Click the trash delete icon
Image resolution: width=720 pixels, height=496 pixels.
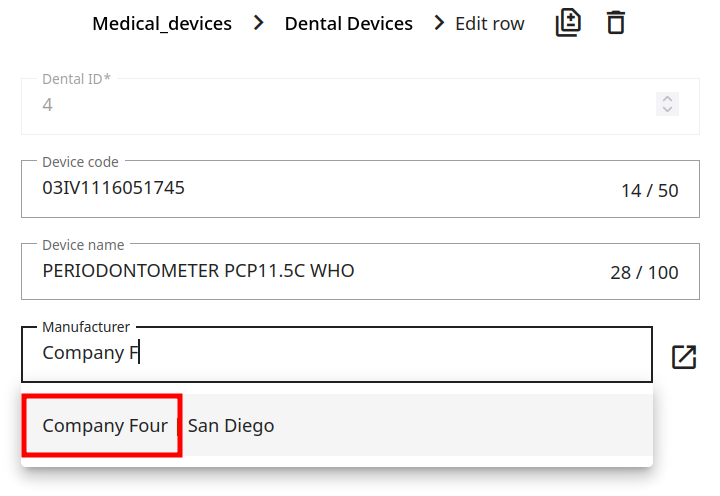(616, 23)
